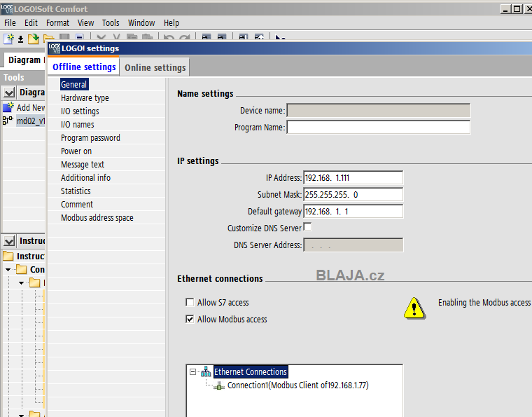Switch to Offline settings tab

84,67
